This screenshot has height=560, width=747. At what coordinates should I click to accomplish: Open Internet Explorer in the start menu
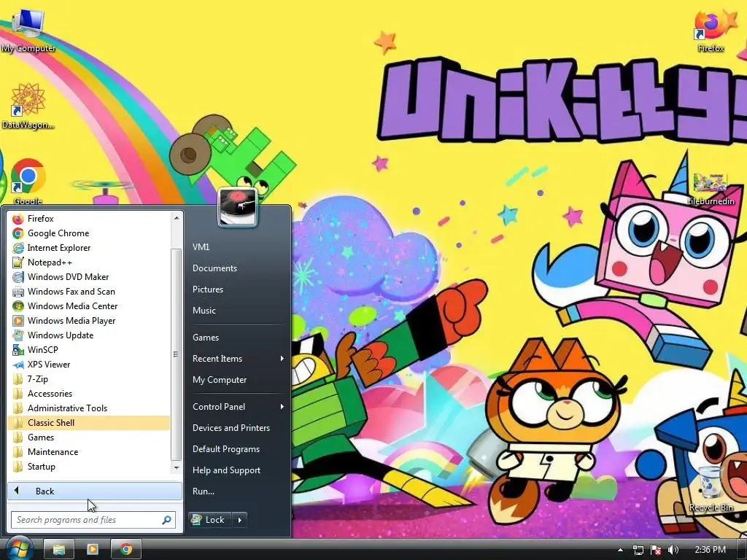click(x=89, y=248)
